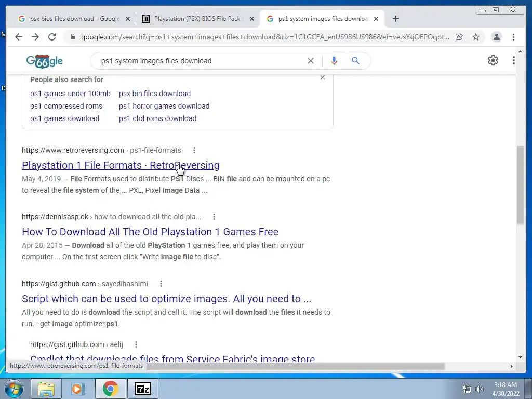Open options for gist.github.com sayedihashimi result
The image size is (532, 399).
pos(161,284)
